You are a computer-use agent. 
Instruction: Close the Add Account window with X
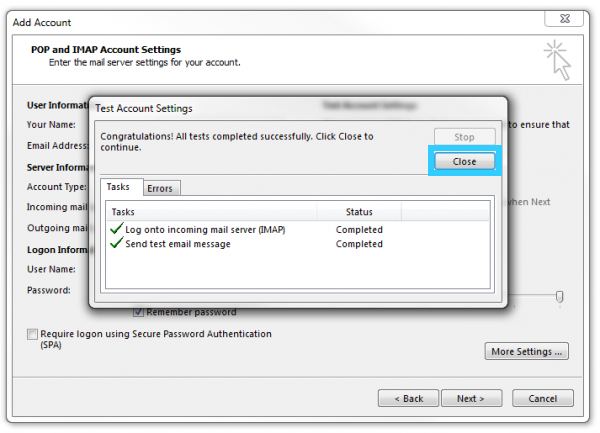[x=576, y=20]
